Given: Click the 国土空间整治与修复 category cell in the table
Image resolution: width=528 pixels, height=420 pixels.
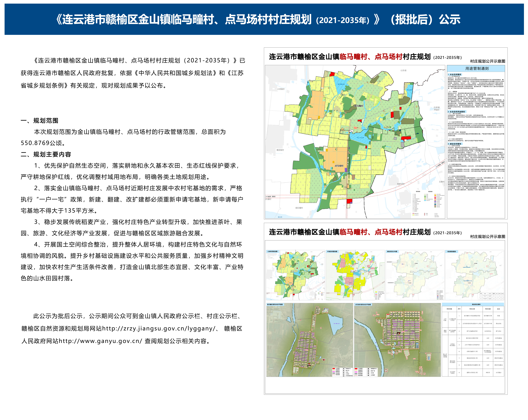Looking at the screenshot, I should pyautogui.click(x=445, y=356).
